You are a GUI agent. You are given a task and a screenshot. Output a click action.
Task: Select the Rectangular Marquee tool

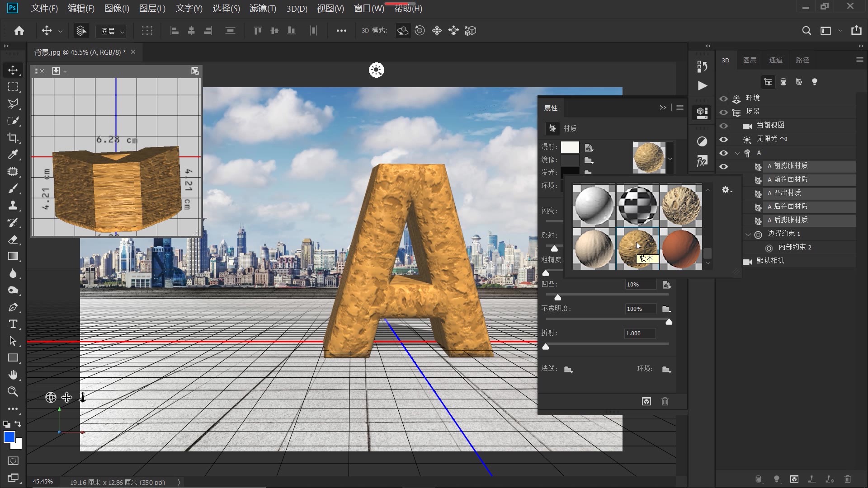pos(13,87)
